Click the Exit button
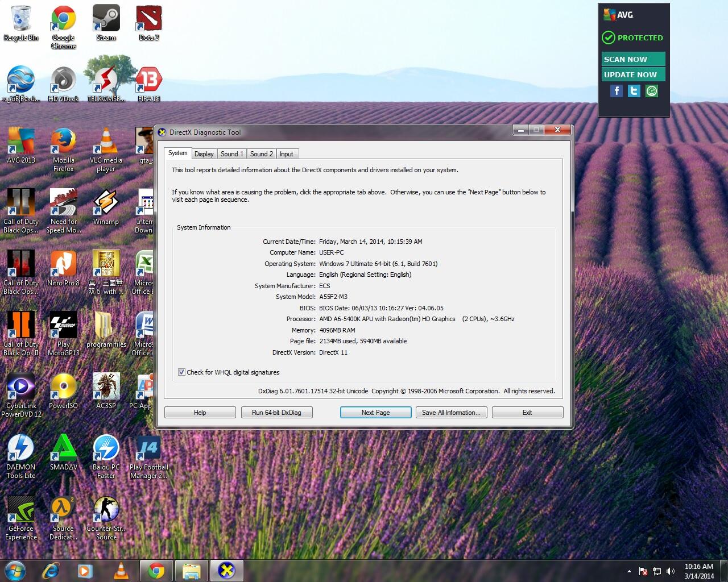The height and width of the screenshot is (582, 728). click(527, 413)
